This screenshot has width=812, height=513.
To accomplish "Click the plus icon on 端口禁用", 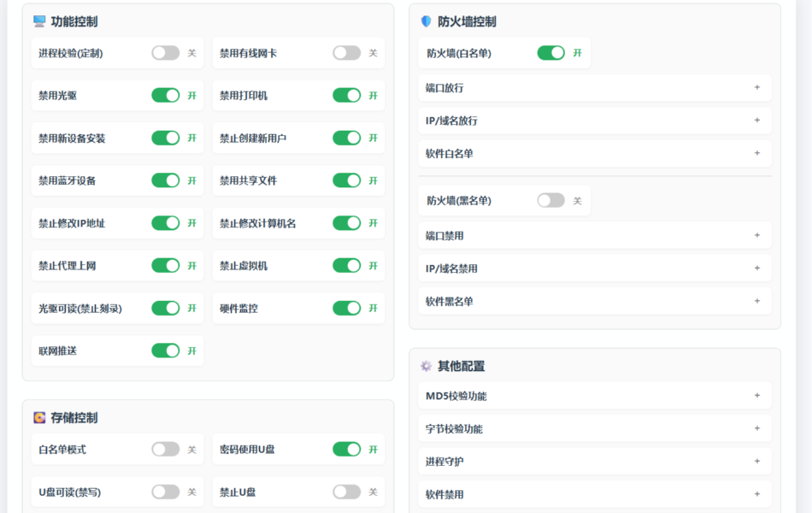I will coord(756,235).
